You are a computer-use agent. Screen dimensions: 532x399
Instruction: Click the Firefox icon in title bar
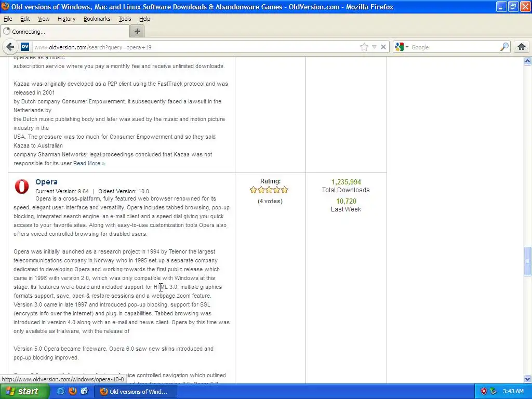(x=5, y=6)
